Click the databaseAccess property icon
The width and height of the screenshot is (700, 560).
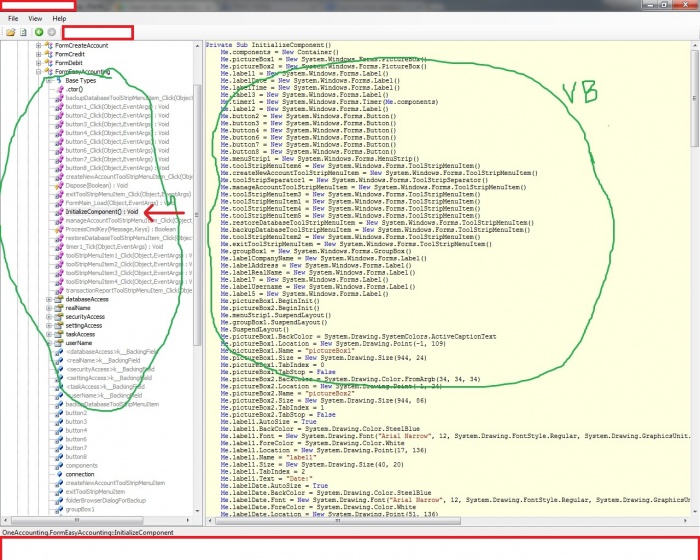(58, 299)
